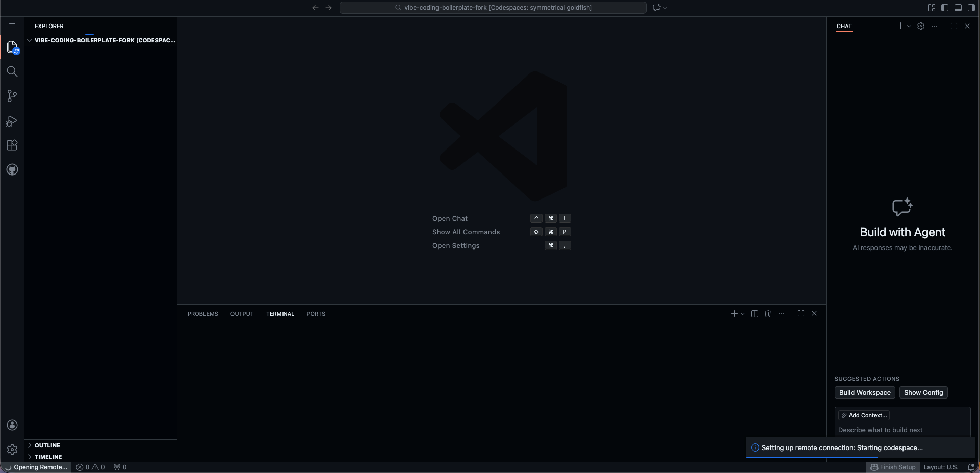Kill terminal with the trash icon
980x473 pixels.
coord(768,314)
